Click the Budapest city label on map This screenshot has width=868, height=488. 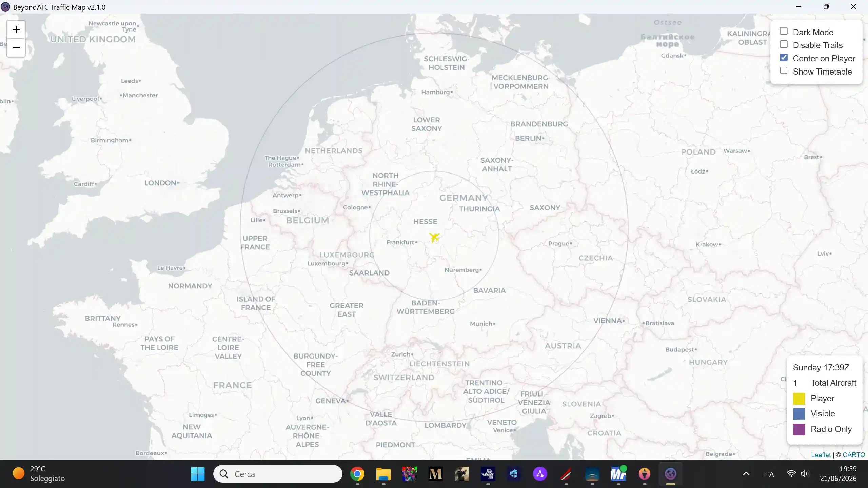(x=680, y=350)
